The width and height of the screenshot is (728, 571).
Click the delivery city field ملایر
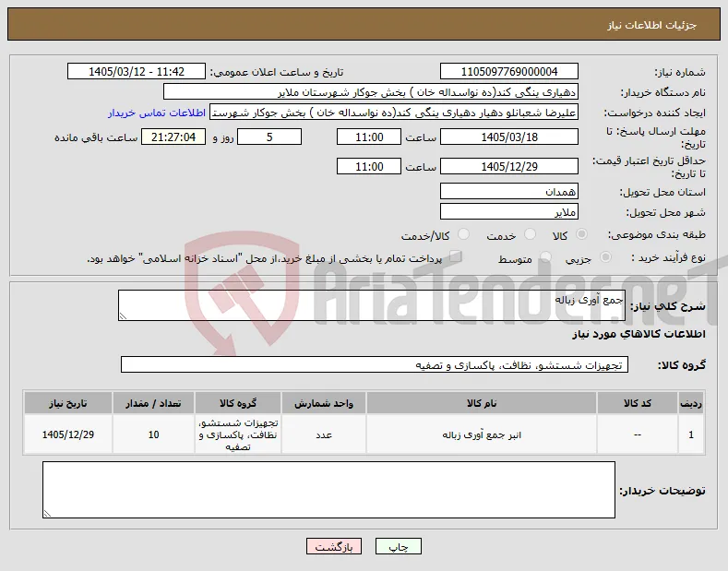click(x=508, y=211)
